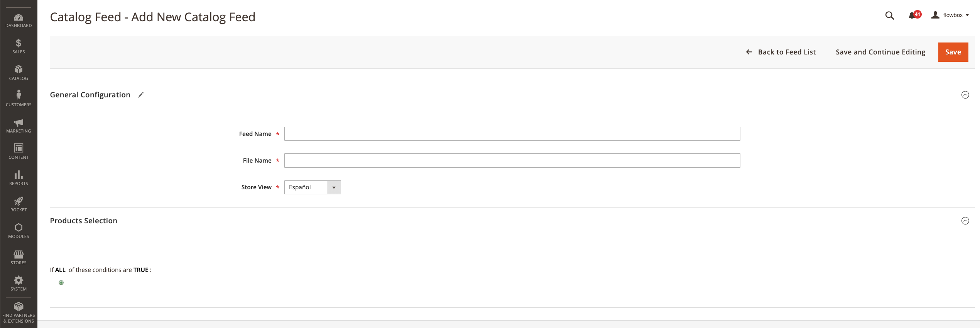Image resolution: width=980 pixels, height=328 pixels.
Task: Click Save and Continue Editing
Action: tap(880, 52)
